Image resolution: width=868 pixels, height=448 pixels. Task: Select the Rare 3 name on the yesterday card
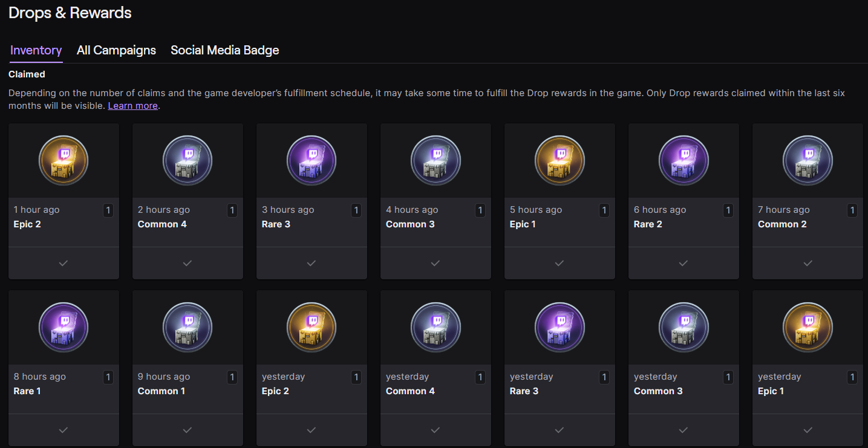[x=524, y=391]
